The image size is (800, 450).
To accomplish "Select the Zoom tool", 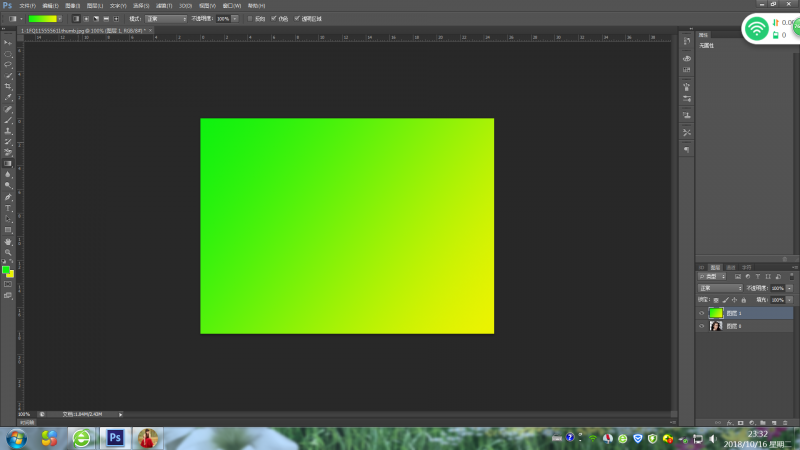I will click(x=8, y=252).
